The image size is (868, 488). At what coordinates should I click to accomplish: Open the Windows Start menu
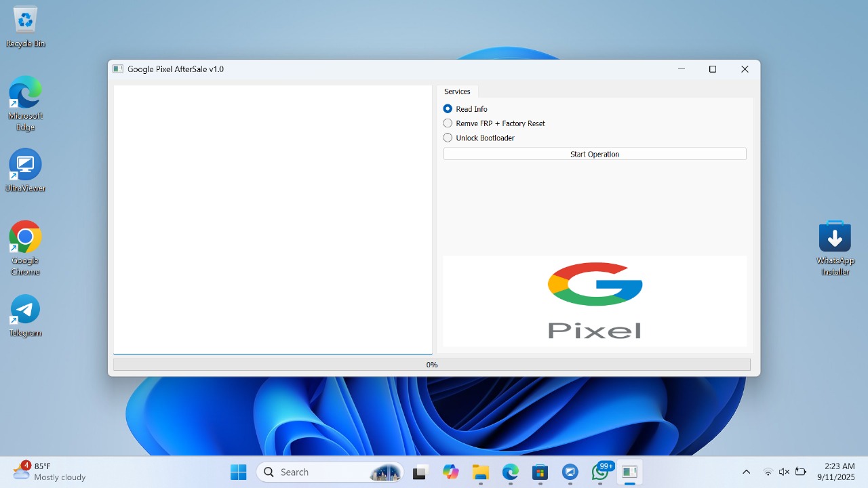(239, 472)
